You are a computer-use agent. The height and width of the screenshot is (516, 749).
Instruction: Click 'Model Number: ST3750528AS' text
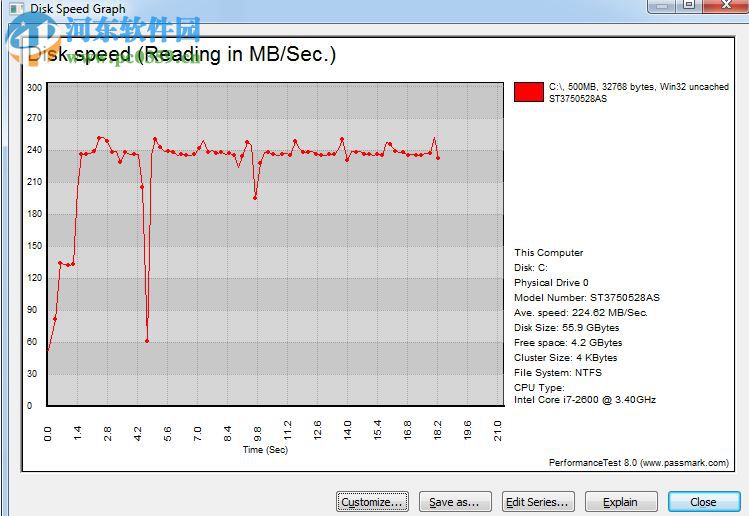click(x=587, y=298)
